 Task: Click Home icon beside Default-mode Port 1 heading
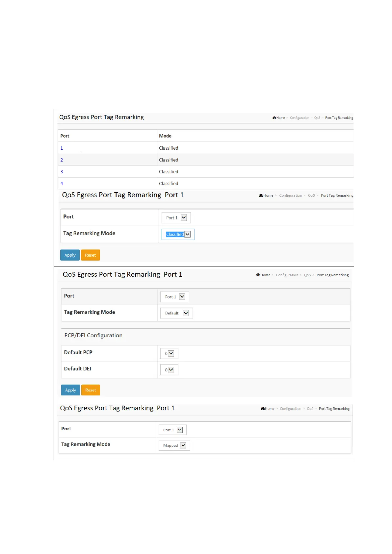(258, 275)
